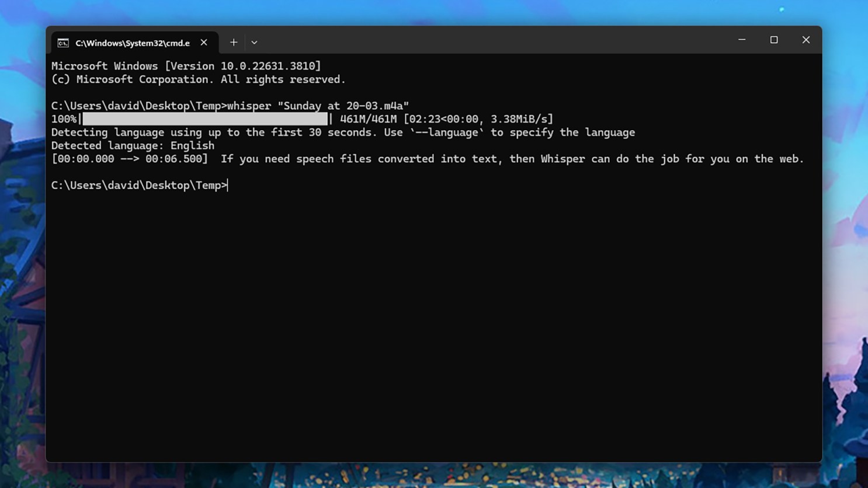This screenshot has width=868, height=488.
Task: Open a new tab with the plus icon
Action: (233, 42)
